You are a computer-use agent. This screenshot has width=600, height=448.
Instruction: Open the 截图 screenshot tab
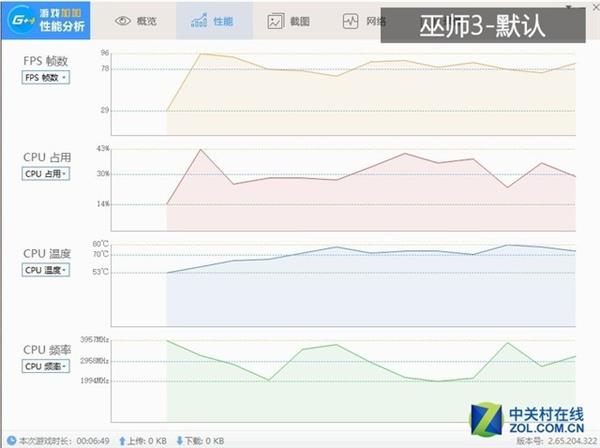point(289,21)
